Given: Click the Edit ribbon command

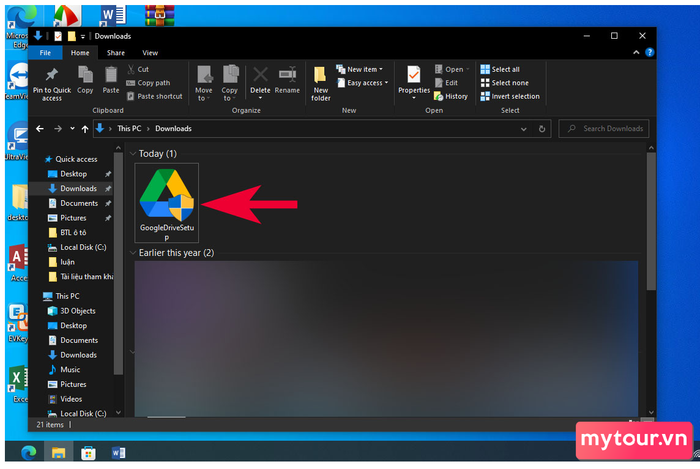Looking at the screenshot, I should (446, 83).
